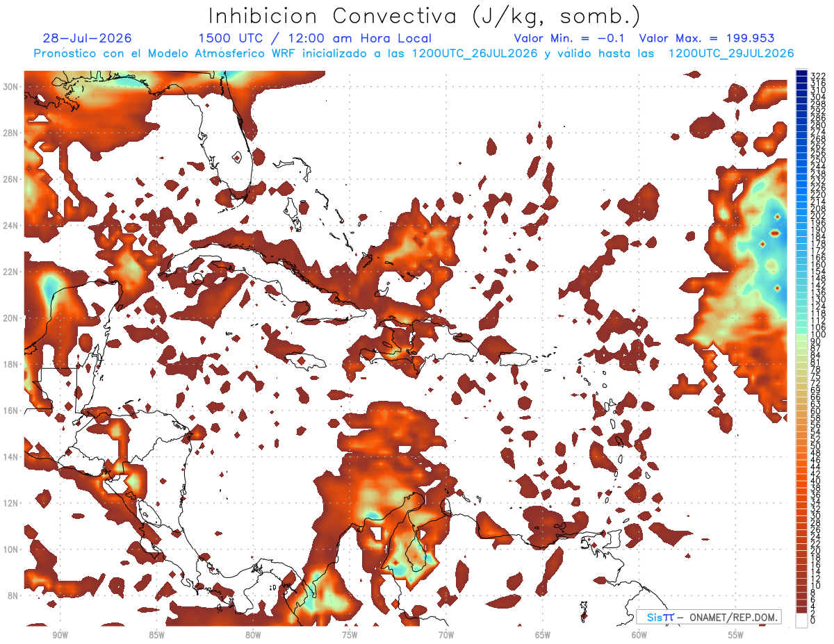The image size is (834, 644).
Task: Click the 60W longitude label
Action: [x=639, y=635]
